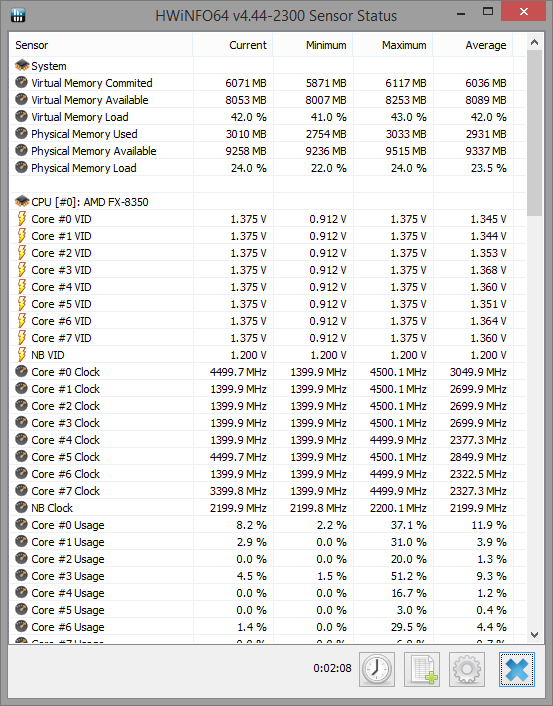This screenshot has height=706, width=553.
Task: Click the HWiNFO app icon in title bar
Action: pyautogui.click(x=18, y=14)
